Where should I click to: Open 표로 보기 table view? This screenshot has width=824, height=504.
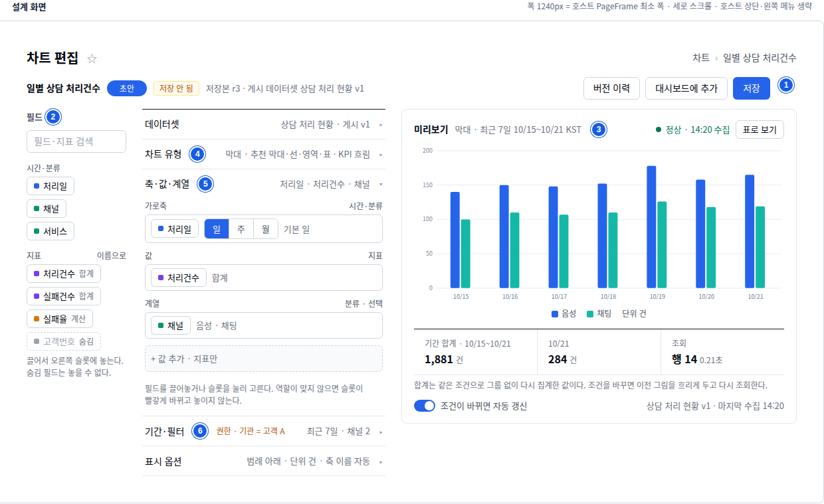[x=760, y=129]
